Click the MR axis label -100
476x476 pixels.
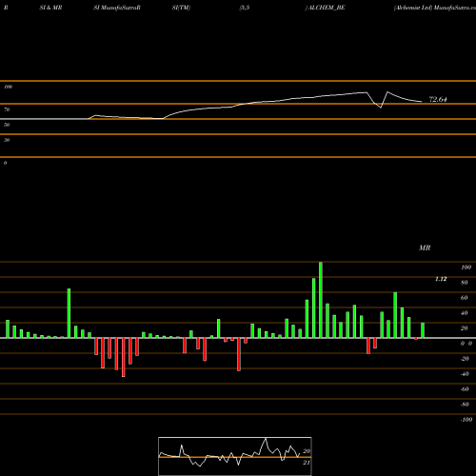click(x=466, y=420)
